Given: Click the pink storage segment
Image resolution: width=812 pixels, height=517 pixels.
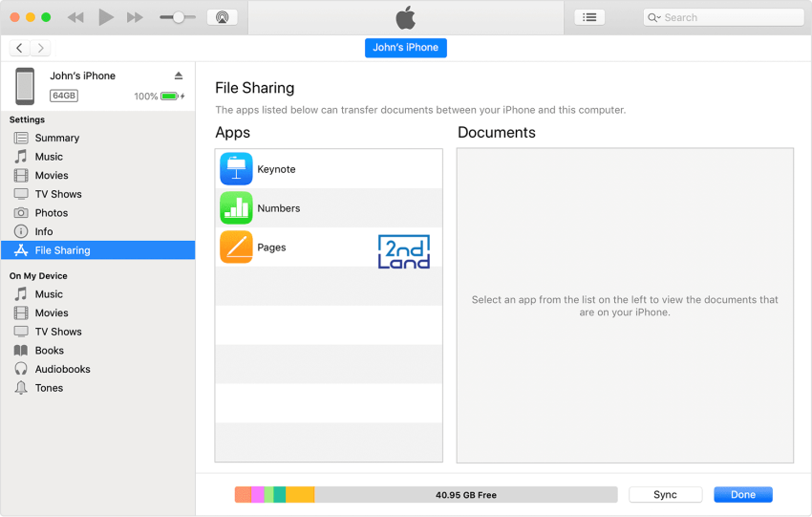Looking at the screenshot, I should click(258, 494).
